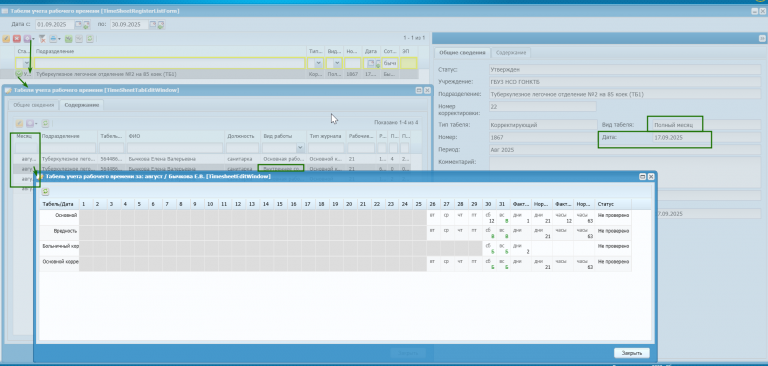This screenshot has width=768, height=366.
Task: Clear filters with the funnel icon
Action: coord(42,39)
